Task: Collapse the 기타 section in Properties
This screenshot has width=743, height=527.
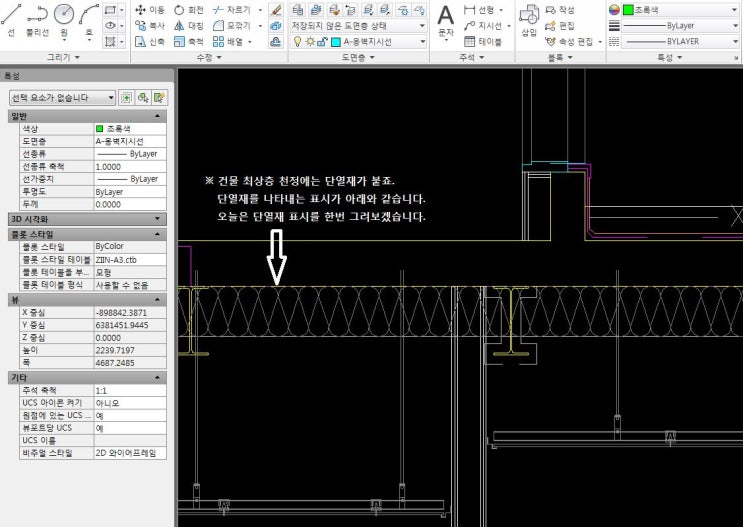Action: 157,378
